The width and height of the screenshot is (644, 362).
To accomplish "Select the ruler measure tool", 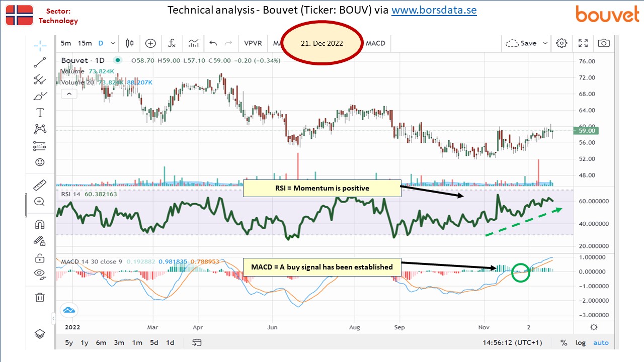I will click(x=40, y=185).
